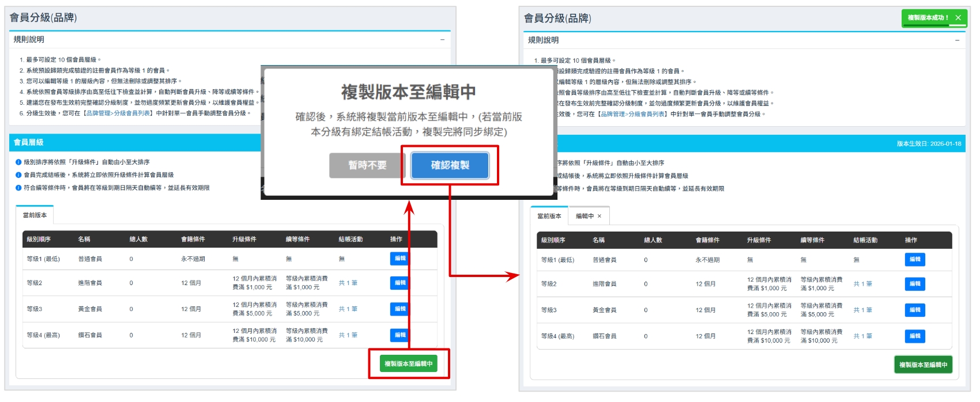
Task: Select 當前版本 tab in right panel
Action: click(549, 217)
